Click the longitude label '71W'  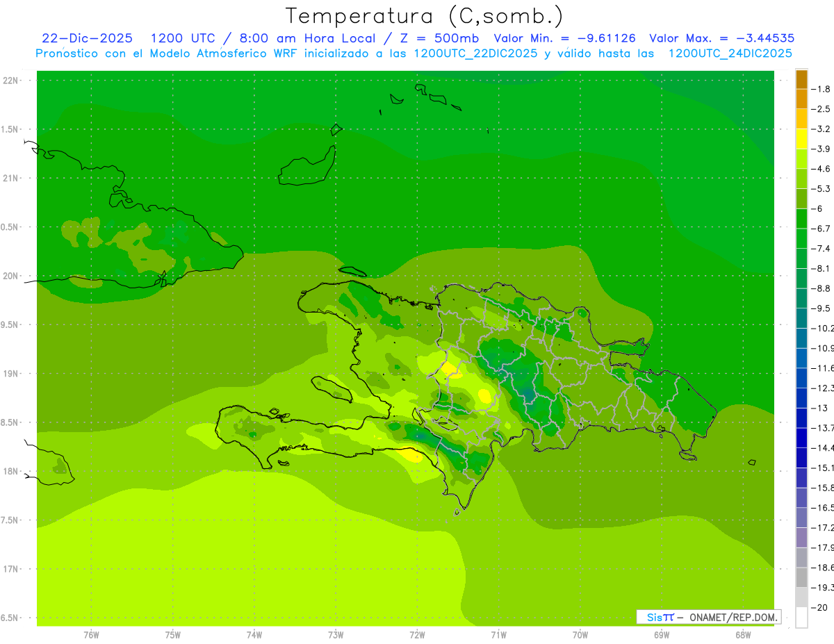(498, 634)
